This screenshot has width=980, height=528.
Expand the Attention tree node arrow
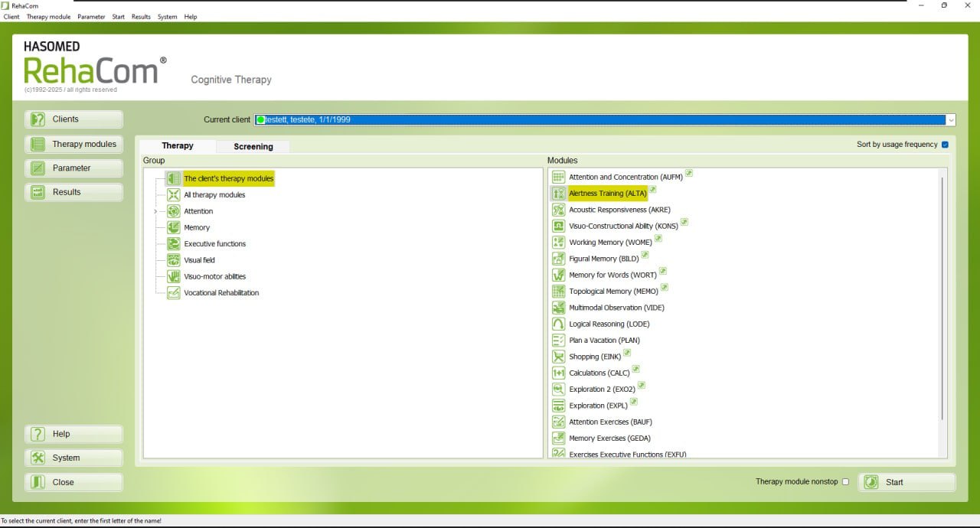[155, 211]
